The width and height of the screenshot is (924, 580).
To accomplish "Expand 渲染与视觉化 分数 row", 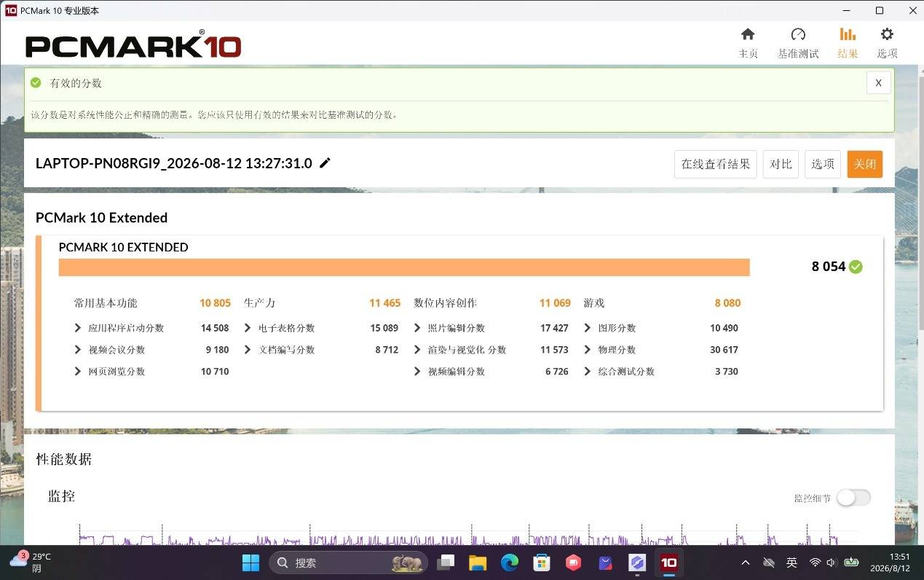I will click(x=417, y=350).
